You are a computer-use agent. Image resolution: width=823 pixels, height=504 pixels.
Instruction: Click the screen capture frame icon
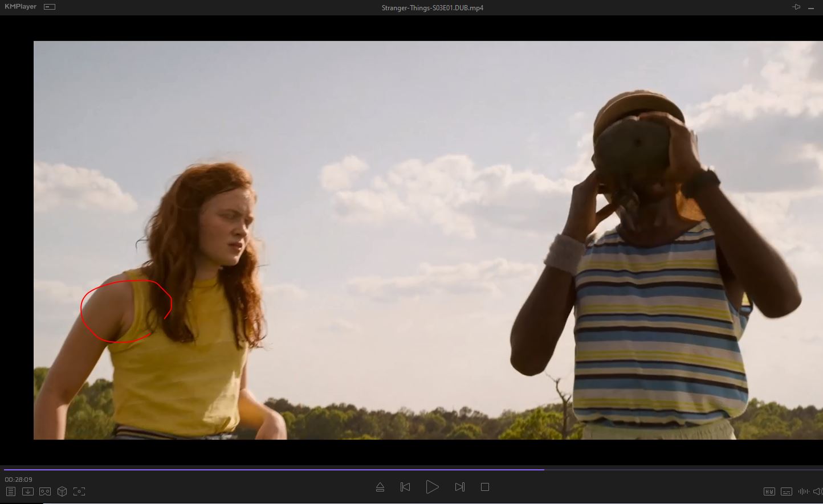coord(79,491)
